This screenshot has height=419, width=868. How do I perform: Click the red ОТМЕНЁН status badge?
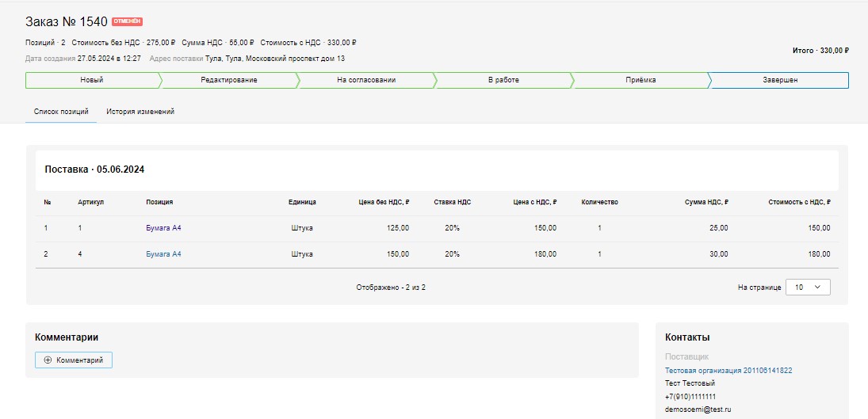(128, 21)
